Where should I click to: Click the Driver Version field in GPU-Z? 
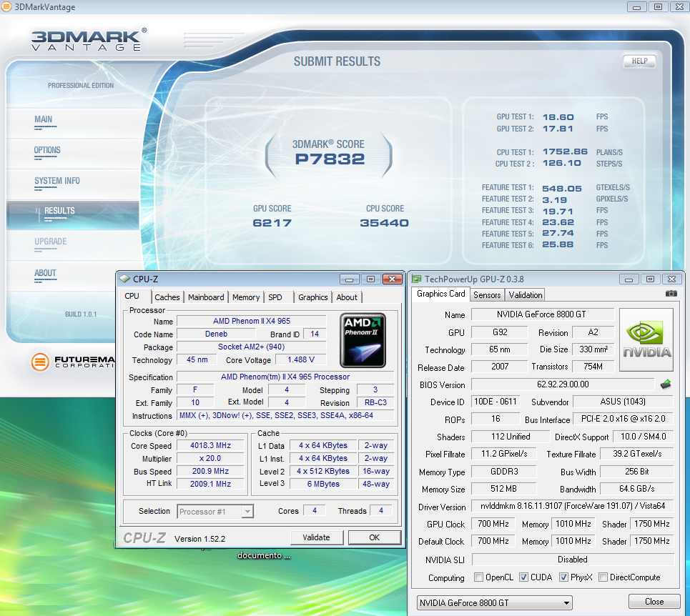click(573, 506)
